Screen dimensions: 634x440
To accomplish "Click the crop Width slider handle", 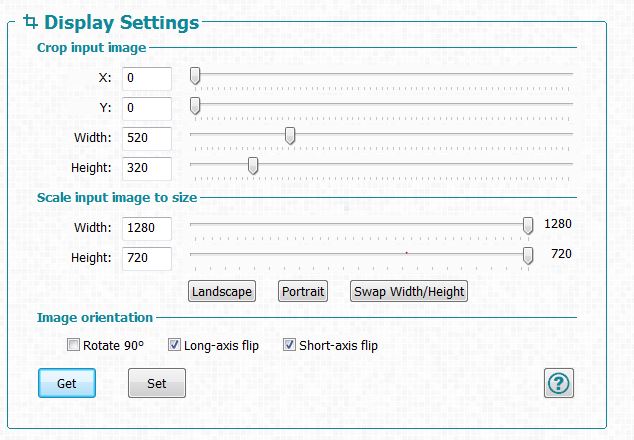I will click(290, 136).
